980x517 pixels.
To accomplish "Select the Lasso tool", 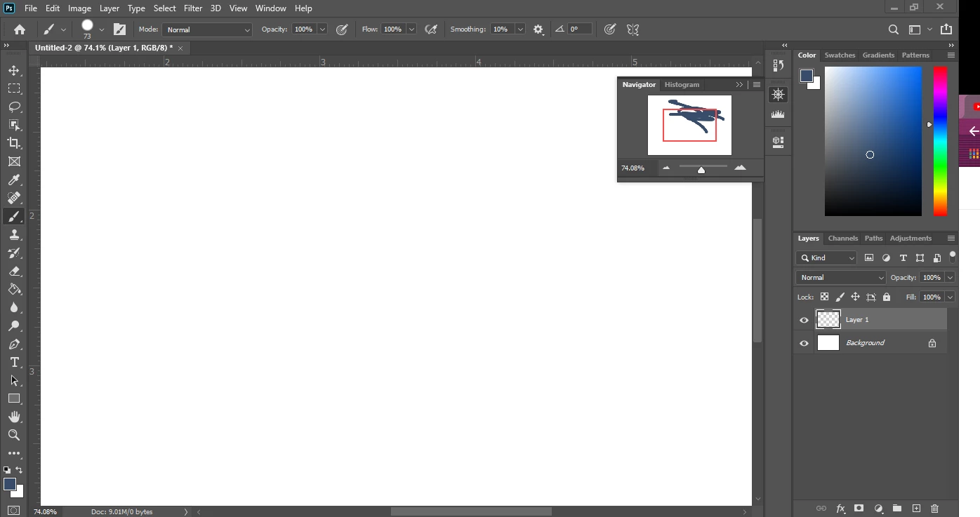I will coord(14,107).
